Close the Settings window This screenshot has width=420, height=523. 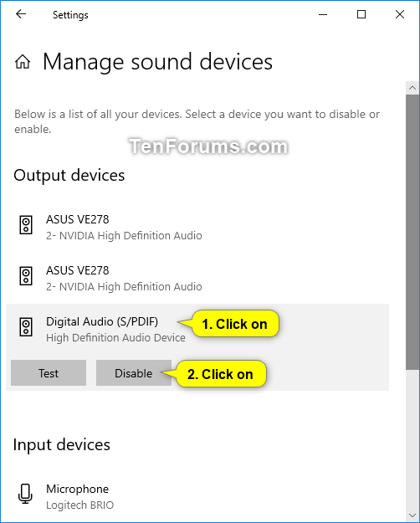pos(400,14)
